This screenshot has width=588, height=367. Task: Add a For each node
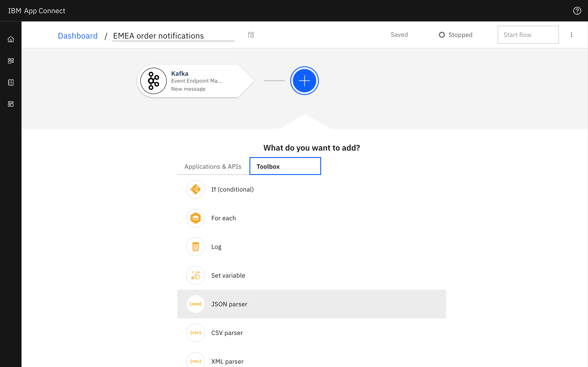point(223,218)
